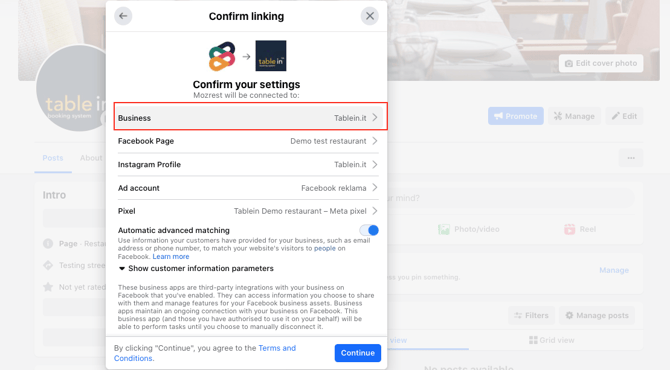Close the Confirm linking dialog
The width and height of the screenshot is (670, 370).
point(370,16)
